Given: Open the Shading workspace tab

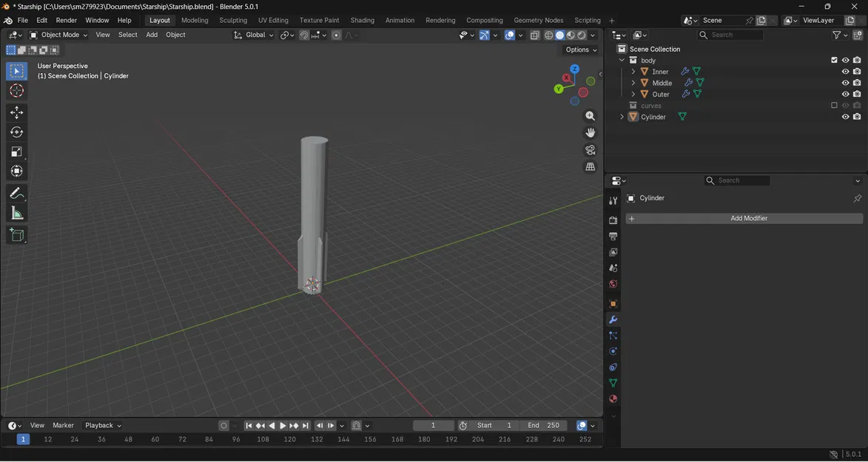Looking at the screenshot, I should pos(362,20).
